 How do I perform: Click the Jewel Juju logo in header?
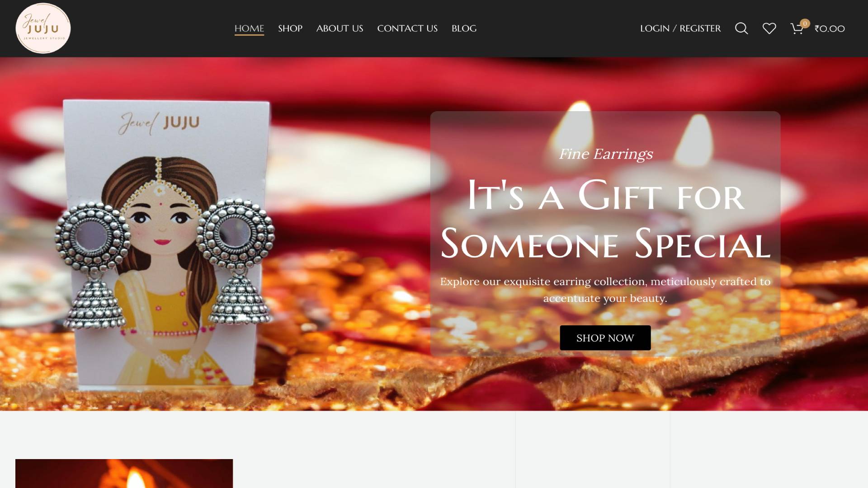click(43, 28)
